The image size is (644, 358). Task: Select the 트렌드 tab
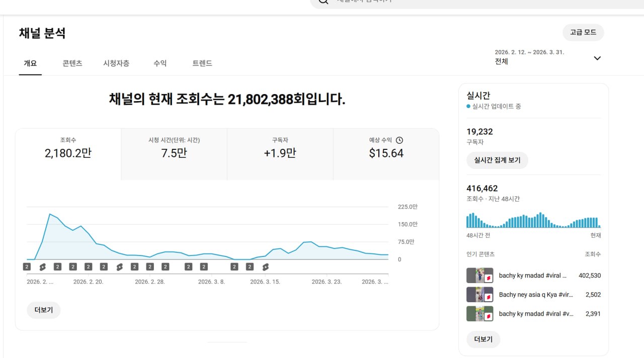[x=202, y=63]
